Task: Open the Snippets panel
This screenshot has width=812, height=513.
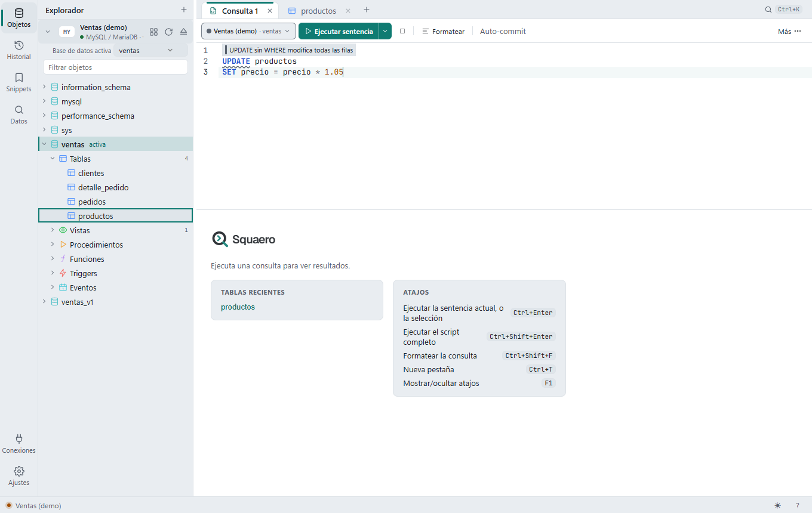Action: (19, 82)
